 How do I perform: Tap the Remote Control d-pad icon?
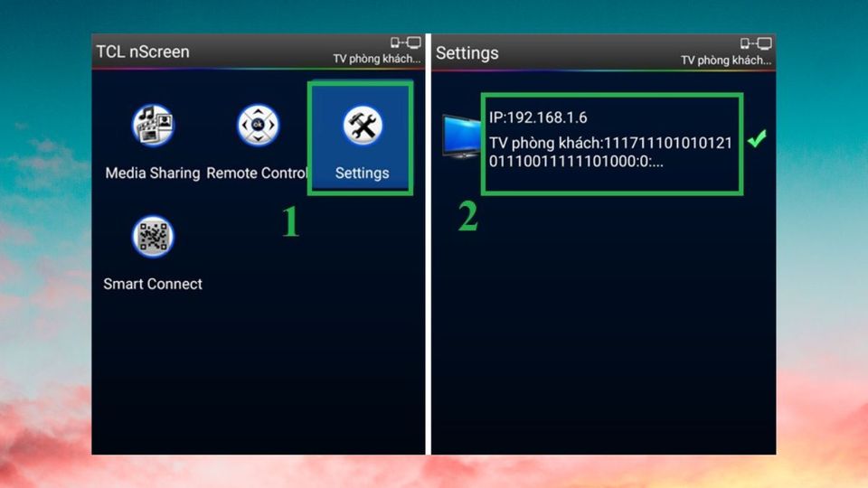point(258,126)
